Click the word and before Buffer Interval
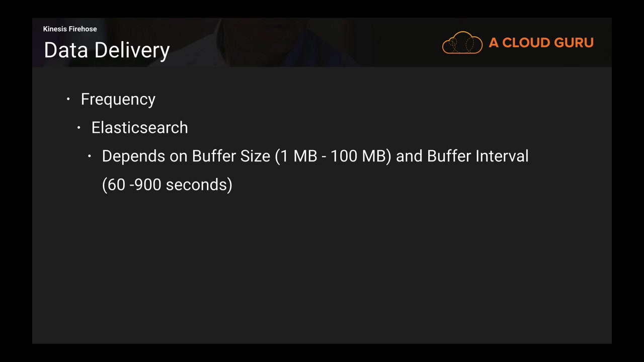The image size is (644, 362). click(x=409, y=156)
